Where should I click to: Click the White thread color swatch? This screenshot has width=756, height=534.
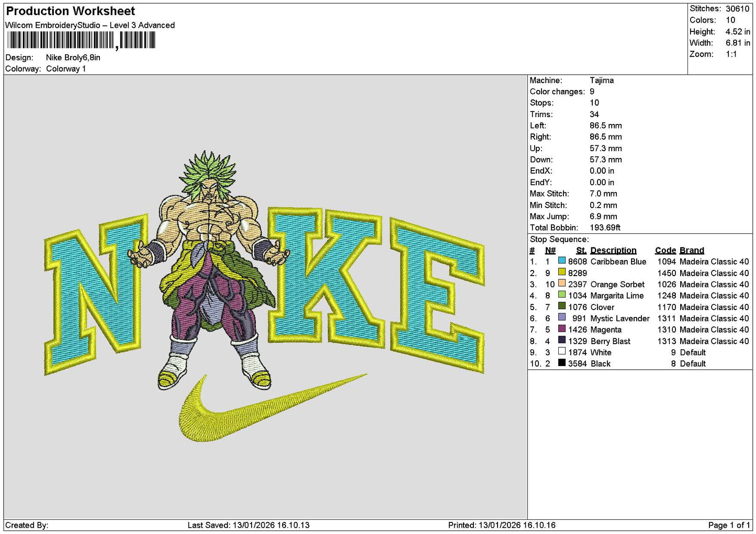click(562, 352)
